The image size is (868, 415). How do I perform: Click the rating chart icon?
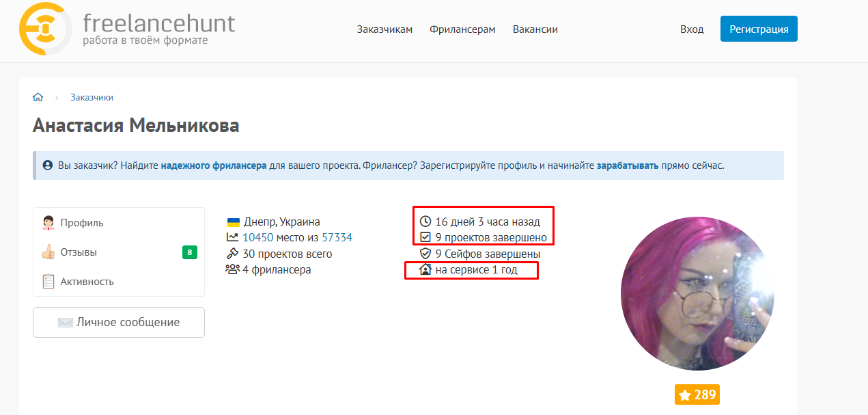click(x=232, y=238)
